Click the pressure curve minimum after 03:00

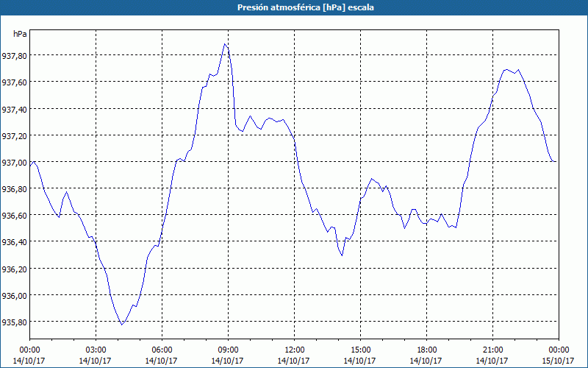(122, 325)
